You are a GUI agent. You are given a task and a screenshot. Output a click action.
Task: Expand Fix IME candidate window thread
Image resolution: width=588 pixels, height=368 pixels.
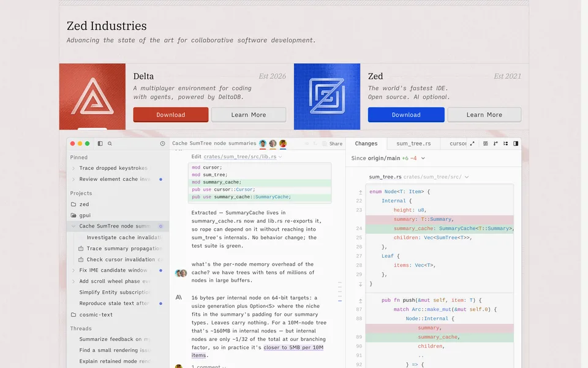(73, 270)
